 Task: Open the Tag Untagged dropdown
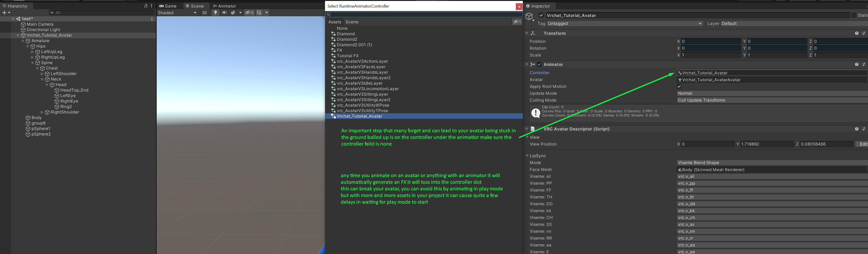click(x=624, y=24)
